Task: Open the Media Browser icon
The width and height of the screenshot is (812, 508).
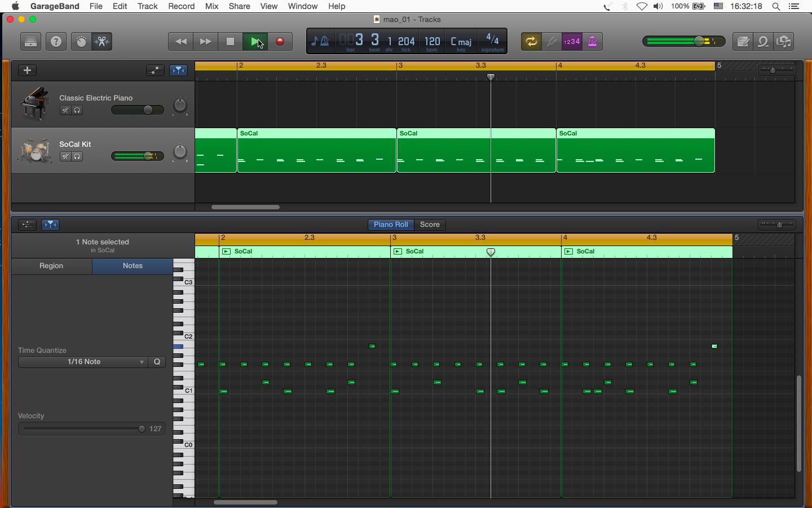Action: tap(784, 42)
